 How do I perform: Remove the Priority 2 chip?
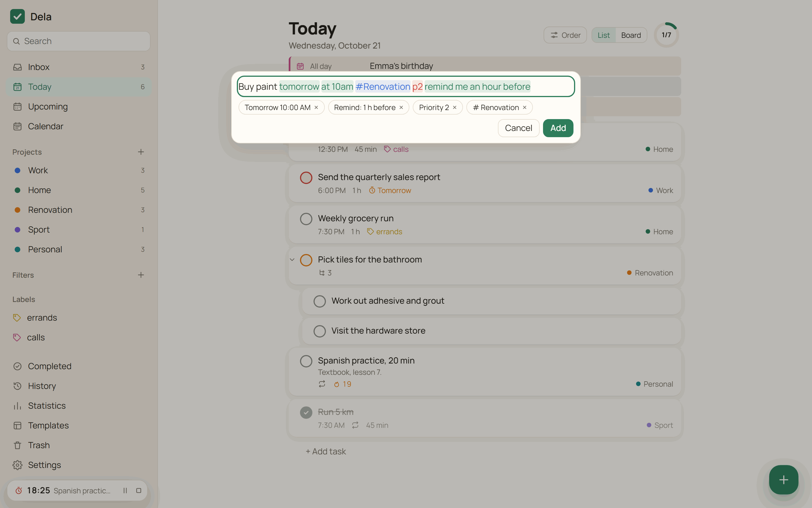pos(455,108)
